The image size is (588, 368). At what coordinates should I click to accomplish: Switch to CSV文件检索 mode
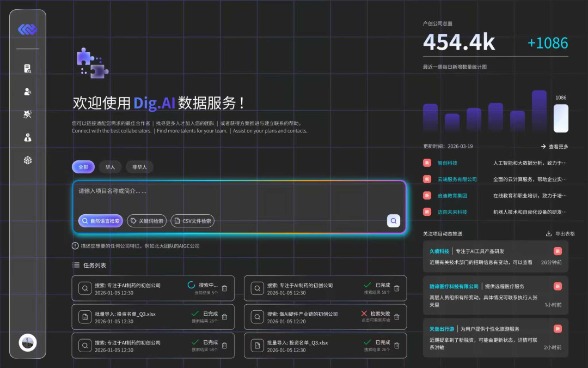click(x=192, y=221)
